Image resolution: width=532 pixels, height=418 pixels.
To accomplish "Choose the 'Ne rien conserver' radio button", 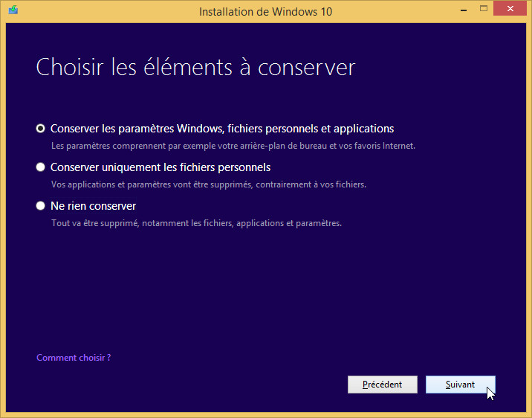I will click(x=40, y=206).
